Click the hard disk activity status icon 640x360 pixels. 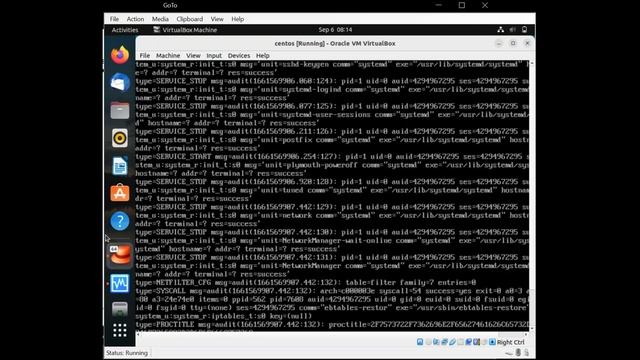[420, 342]
